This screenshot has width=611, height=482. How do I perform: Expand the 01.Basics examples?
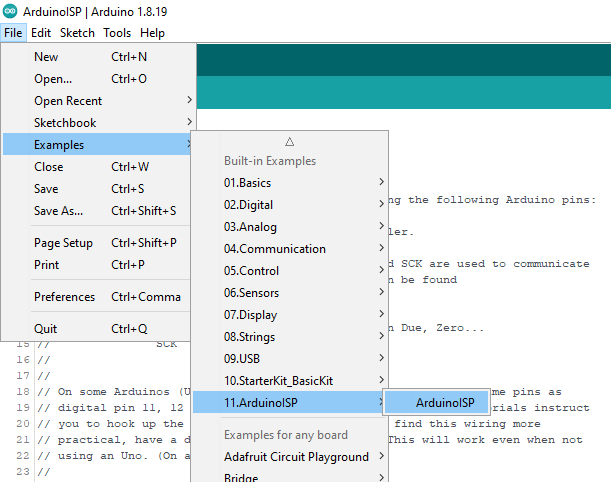tap(290, 183)
